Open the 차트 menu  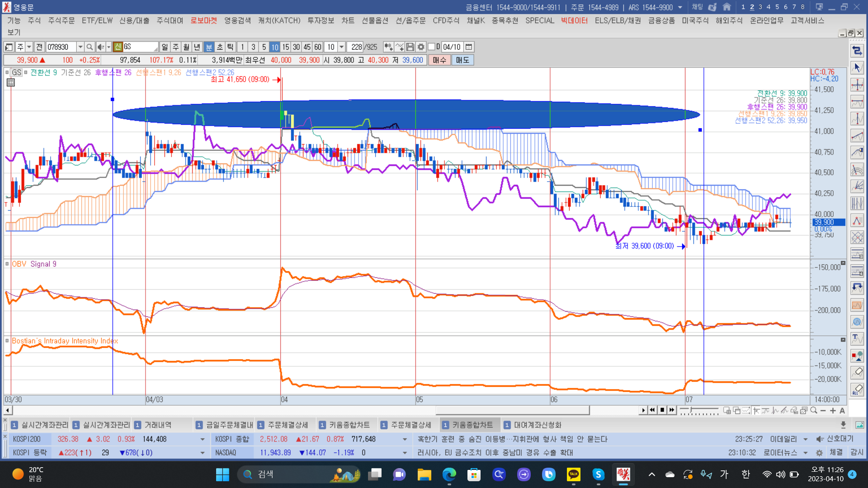pos(348,21)
